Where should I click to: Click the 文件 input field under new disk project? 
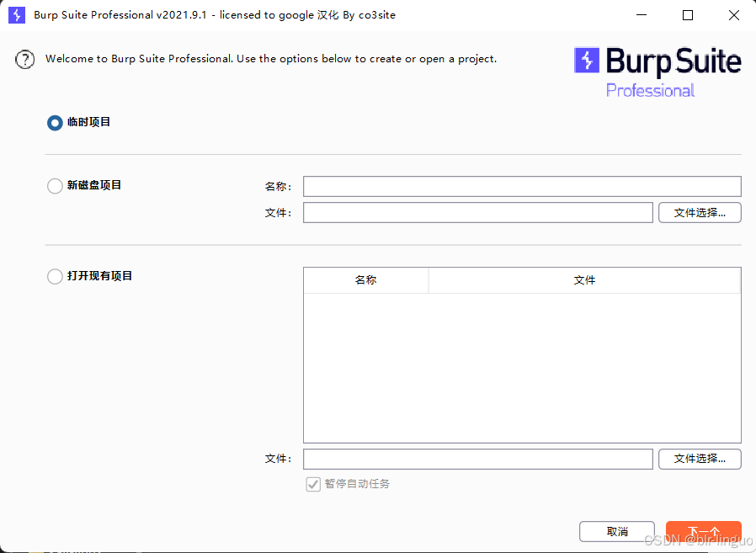point(478,213)
